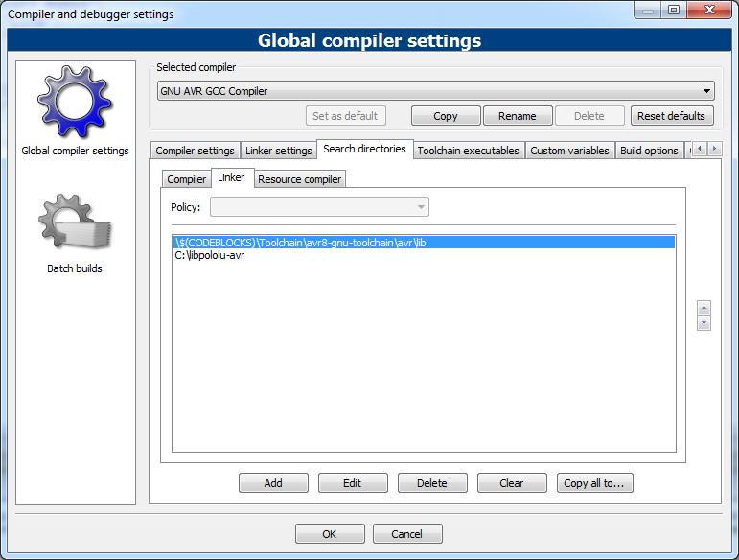Open the Batch builds icon
The image size is (739, 560).
(x=75, y=226)
